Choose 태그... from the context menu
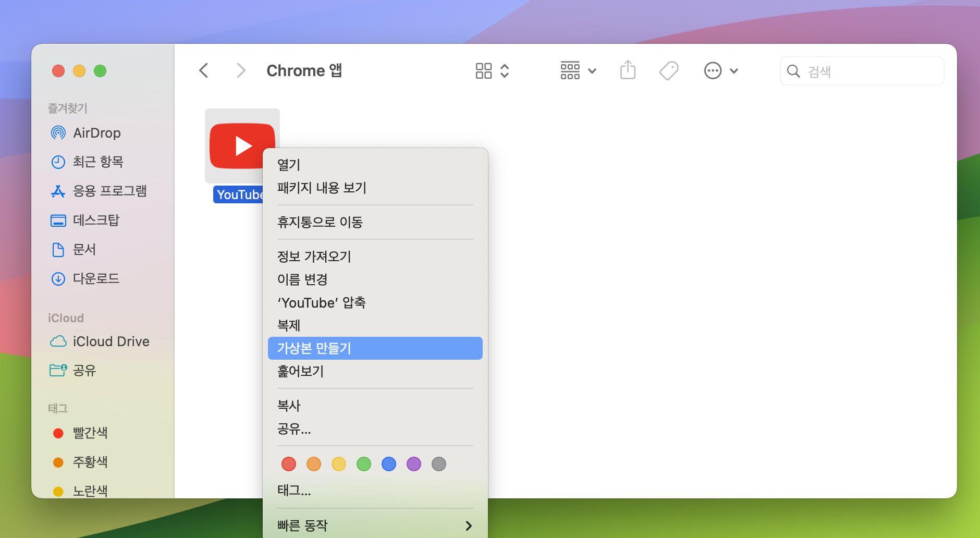This screenshot has height=538, width=980. (x=375, y=490)
